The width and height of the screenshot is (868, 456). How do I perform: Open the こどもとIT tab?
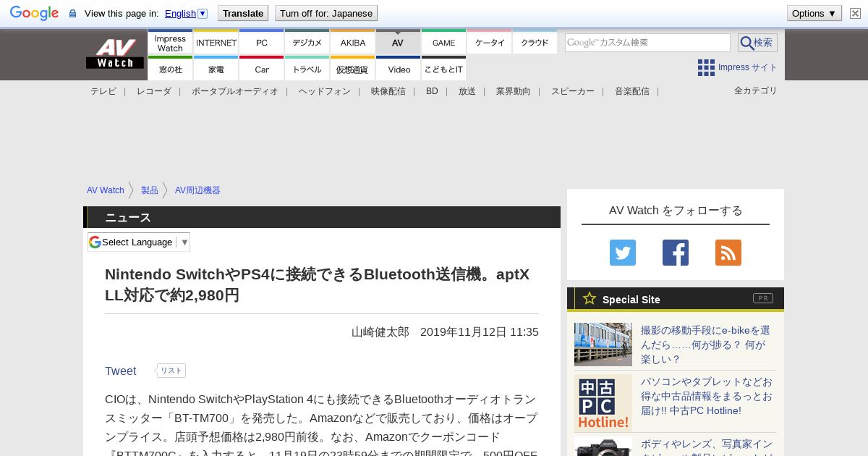pos(444,69)
